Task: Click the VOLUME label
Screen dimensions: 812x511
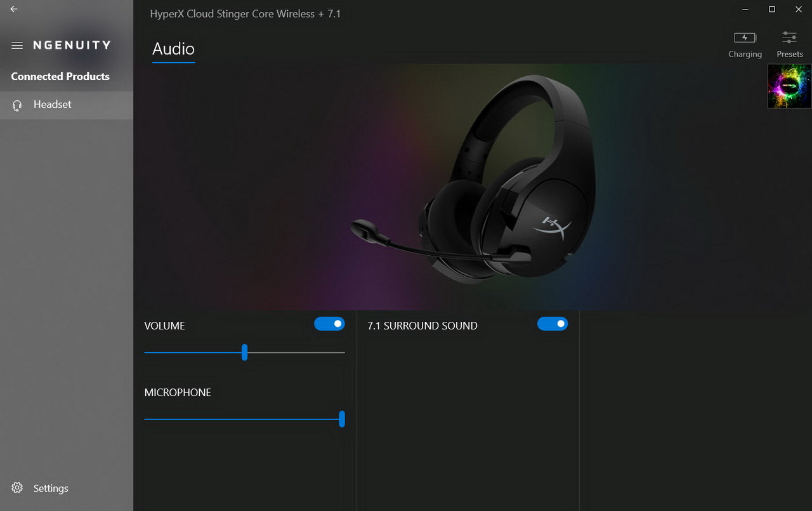Action: [164, 326]
